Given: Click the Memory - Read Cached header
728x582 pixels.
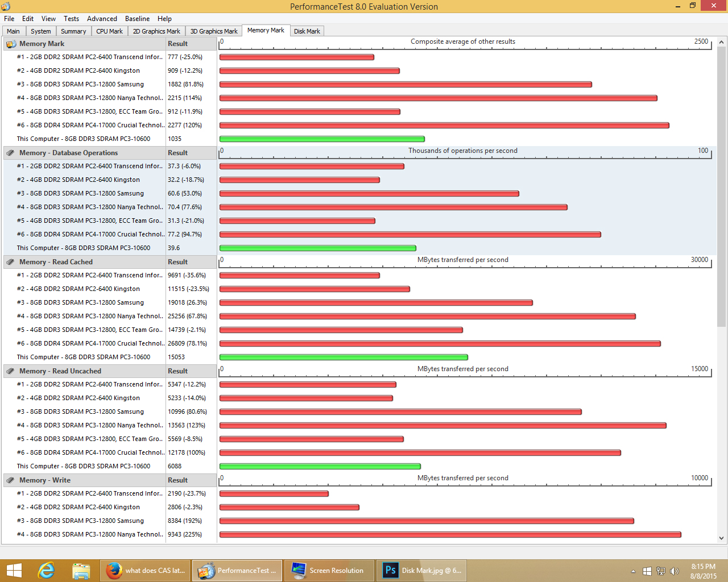Looking at the screenshot, I should point(84,262).
